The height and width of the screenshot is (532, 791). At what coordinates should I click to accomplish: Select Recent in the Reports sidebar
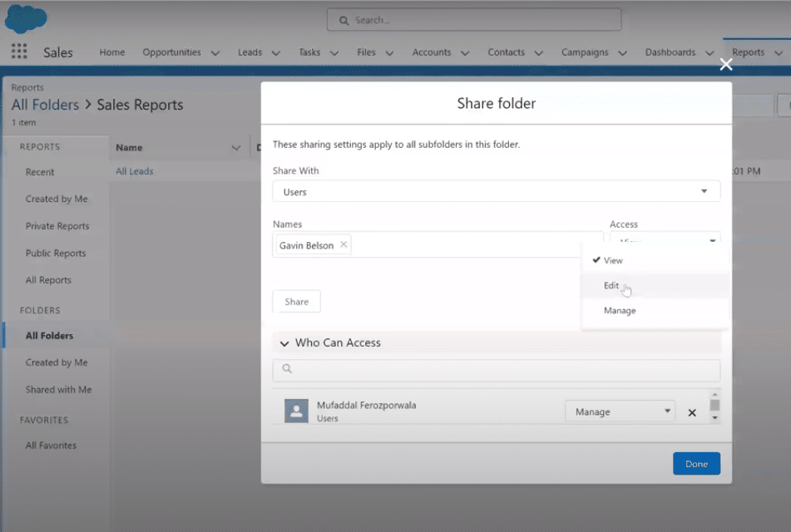coord(40,172)
